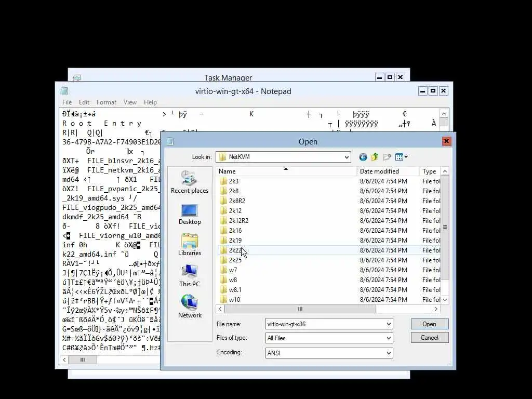The height and width of the screenshot is (399, 532).
Task: Select the 2k12R2 folder icon
Action: (x=223, y=220)
